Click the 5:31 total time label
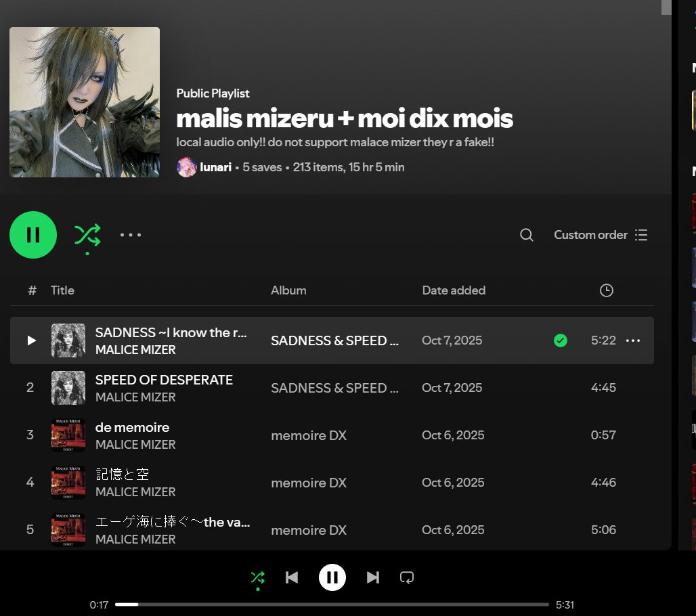 pyautogui.click(x=565, y=605)
